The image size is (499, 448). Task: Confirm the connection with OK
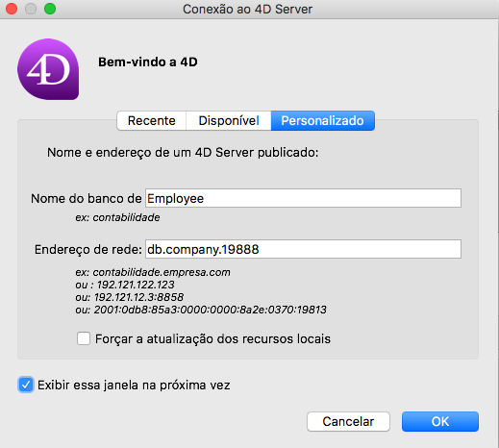[440, 422]
